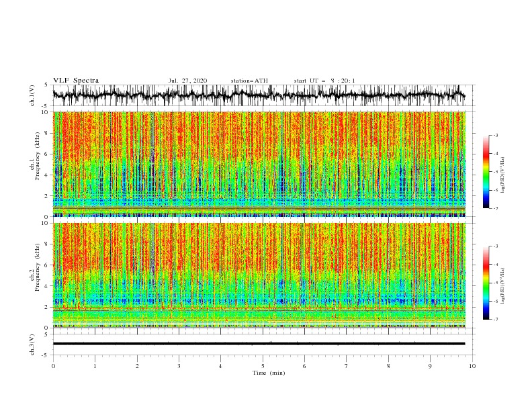Click time axis tick label "7"

347,366
